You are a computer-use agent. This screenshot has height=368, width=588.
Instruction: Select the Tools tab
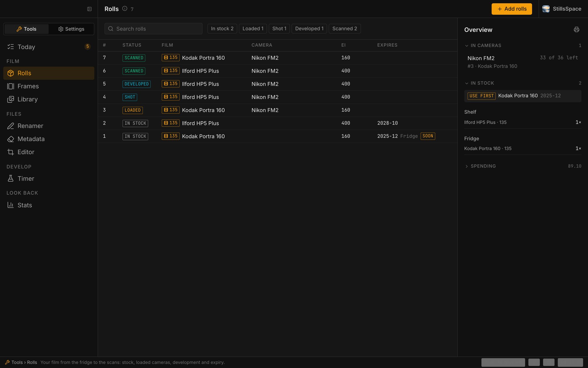click(26, 29)
